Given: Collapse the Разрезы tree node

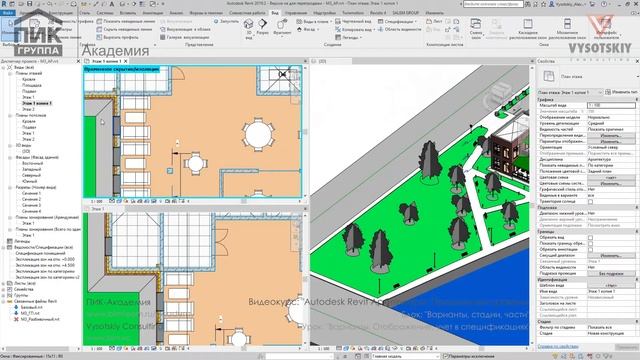Looking at the screenshot, I should (x=10, y=187).
